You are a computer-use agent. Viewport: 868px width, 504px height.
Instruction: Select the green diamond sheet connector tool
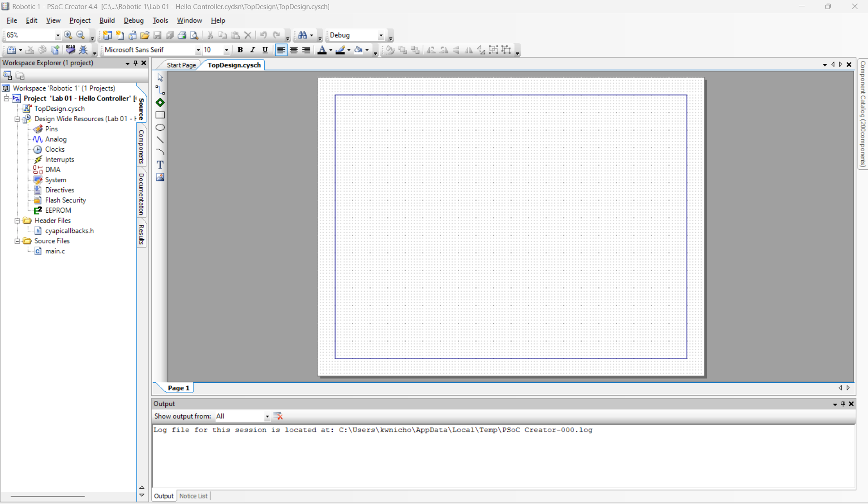coord(160,103)
